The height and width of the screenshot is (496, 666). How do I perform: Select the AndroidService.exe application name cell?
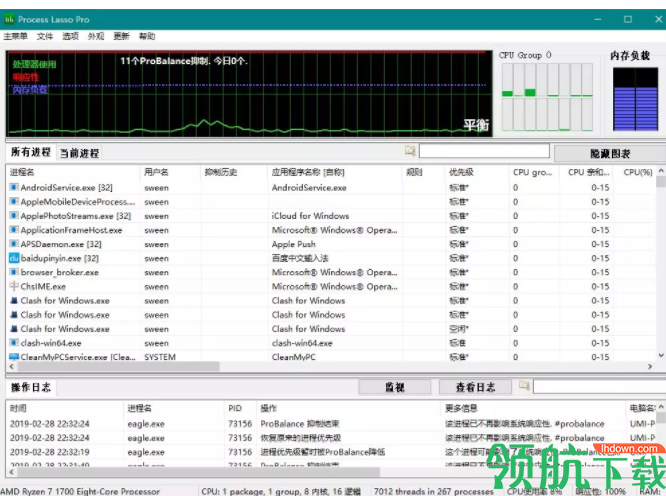[x=309, y=188]
